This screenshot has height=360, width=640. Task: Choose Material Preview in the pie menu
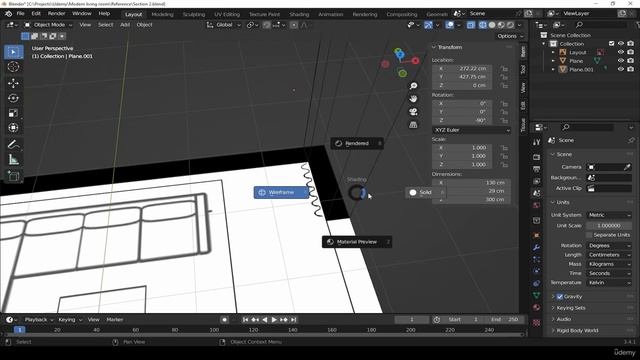357,242
